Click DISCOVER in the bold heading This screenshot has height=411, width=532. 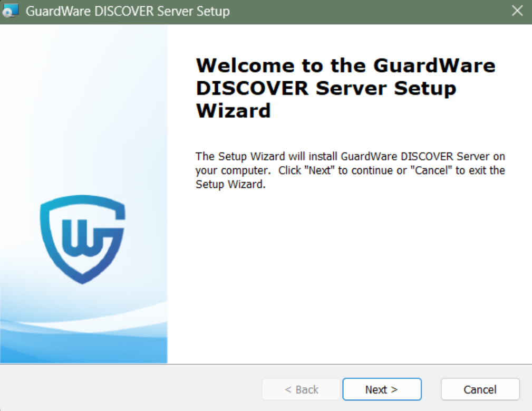(252, 88)
